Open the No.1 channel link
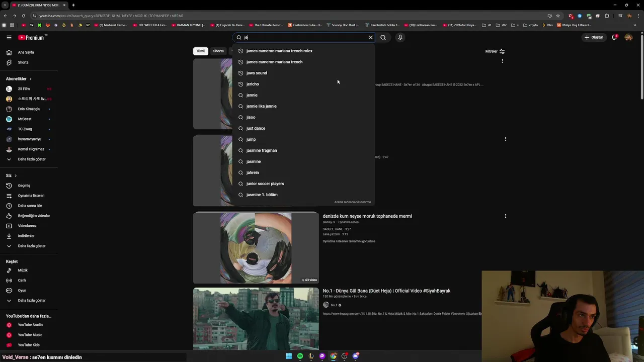644x362 pixels. [334, 305]
